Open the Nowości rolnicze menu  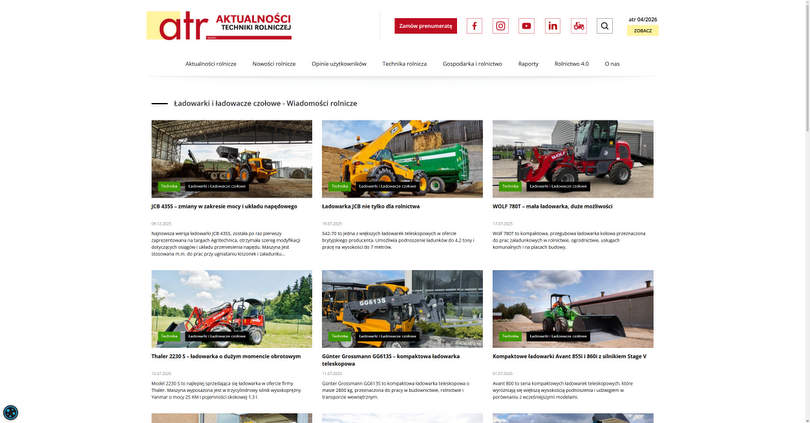(274, 64)
